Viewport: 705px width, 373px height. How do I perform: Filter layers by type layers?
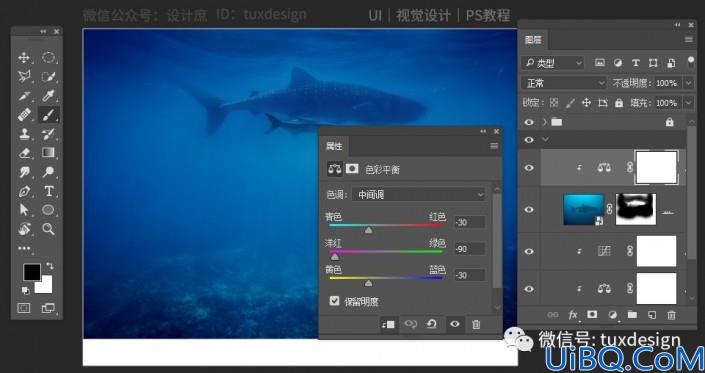pyautogui.click(x=636, y=63)
